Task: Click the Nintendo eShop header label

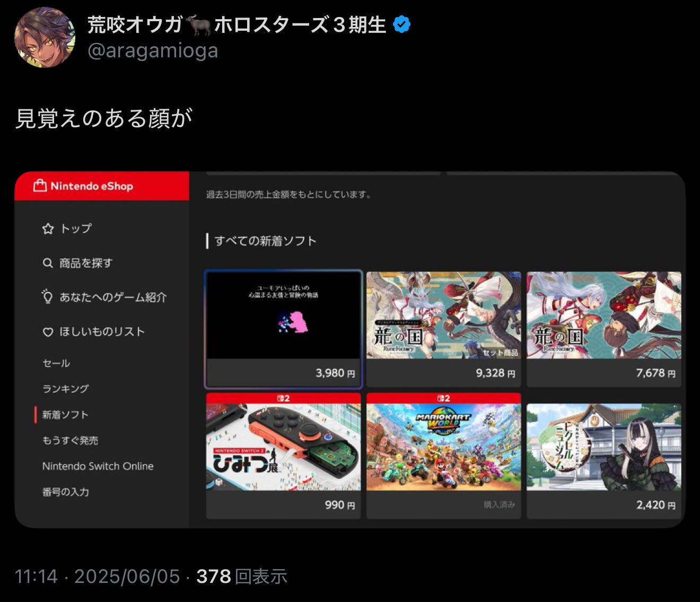Action: (x=92, y=186)
